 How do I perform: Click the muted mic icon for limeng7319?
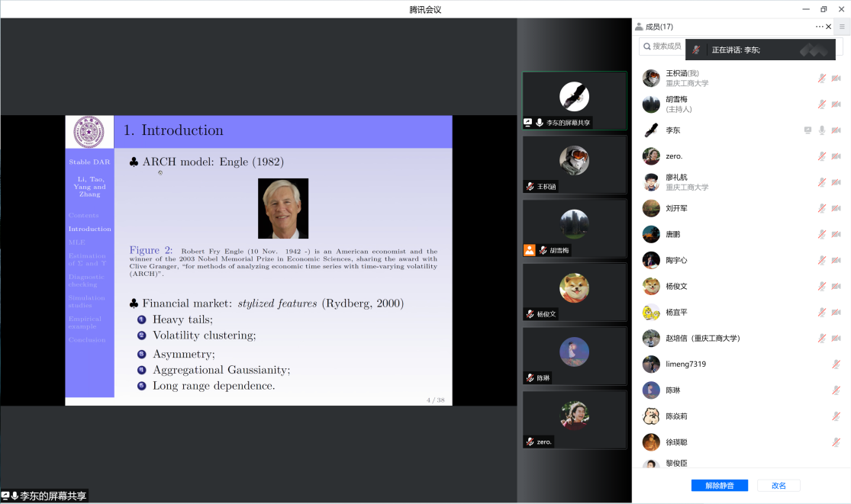point(836,364)
